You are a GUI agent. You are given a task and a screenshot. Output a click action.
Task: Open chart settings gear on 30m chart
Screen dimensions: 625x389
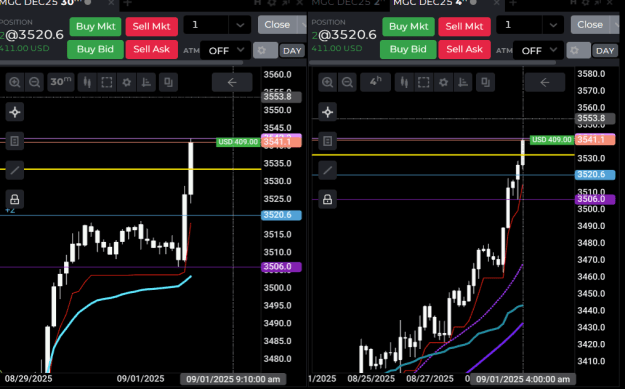[x=127, y=83]
